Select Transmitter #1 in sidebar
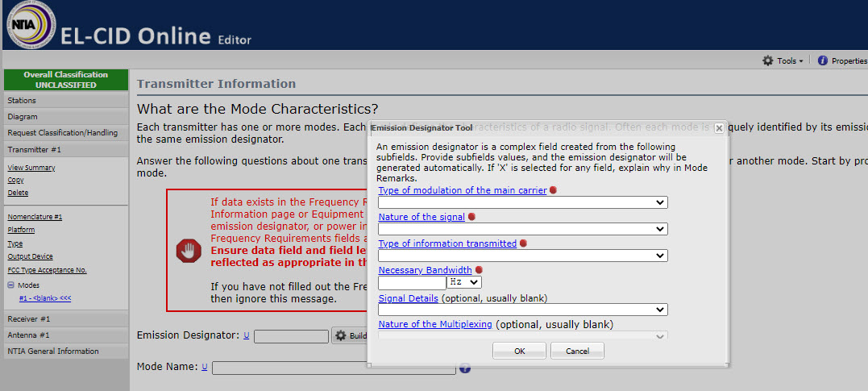Image resolution: width=868 pixels, height=391 pixels. [66, 149]
